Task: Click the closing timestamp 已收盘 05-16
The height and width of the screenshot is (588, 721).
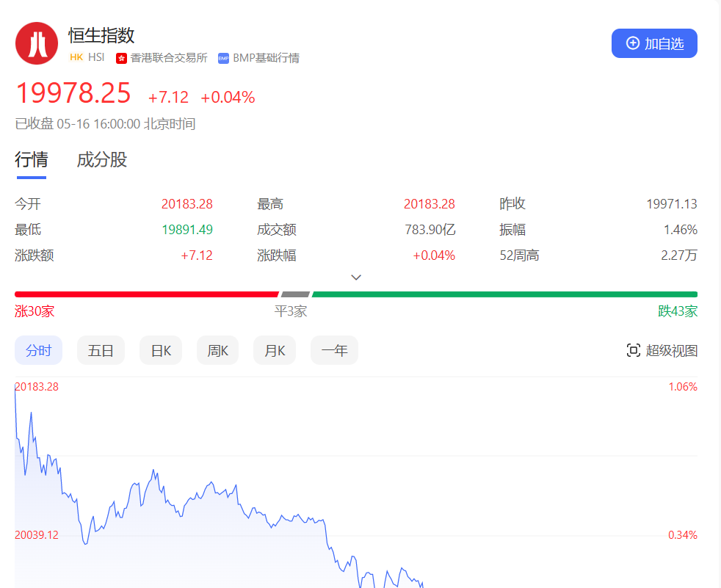Action: pyautogui.click(x=105, y=124)
